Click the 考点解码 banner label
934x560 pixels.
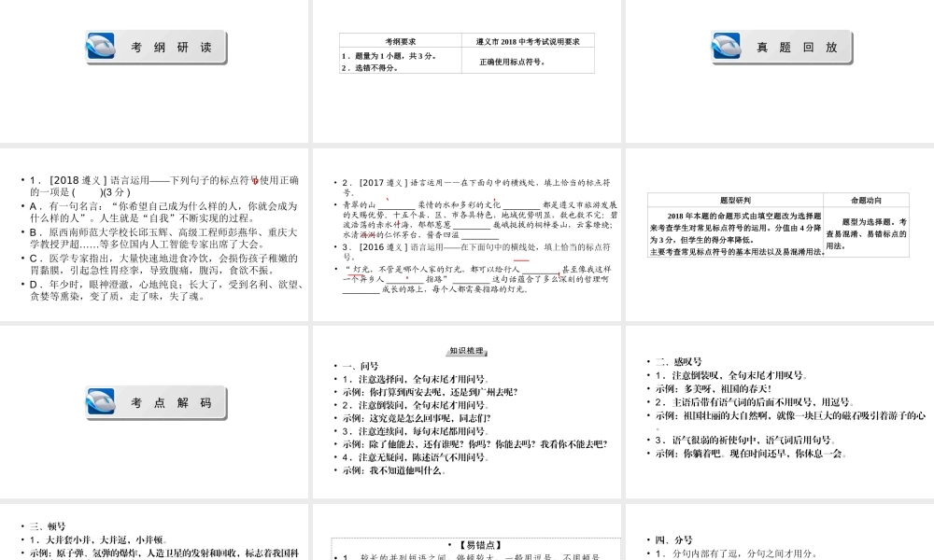172,403
